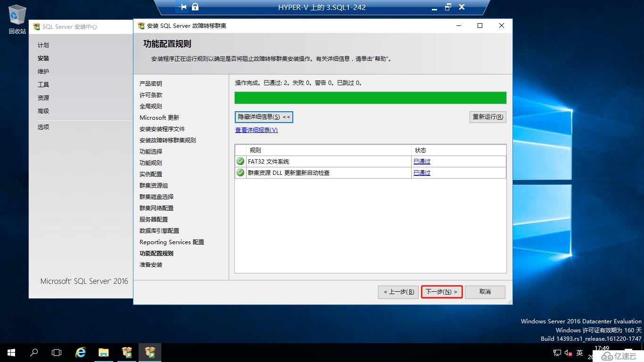This screenshot has width=644, height=362.
Task: Open the Recycle Bin desktop icon
Action: click(17, 20)
